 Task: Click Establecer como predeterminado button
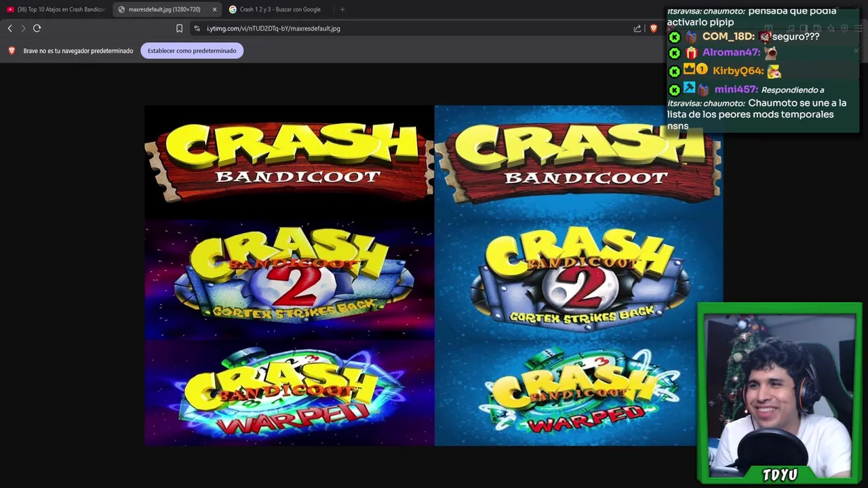pos(192,51)
